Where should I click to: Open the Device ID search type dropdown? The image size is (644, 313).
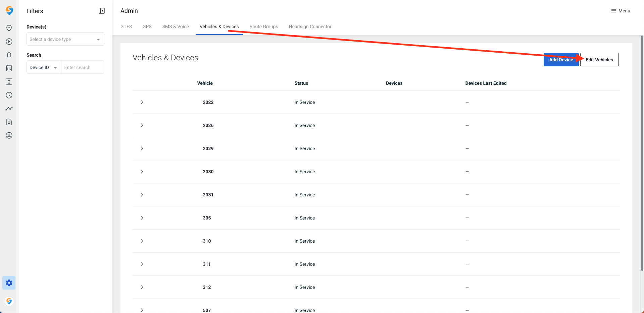(x=44, y=67)
